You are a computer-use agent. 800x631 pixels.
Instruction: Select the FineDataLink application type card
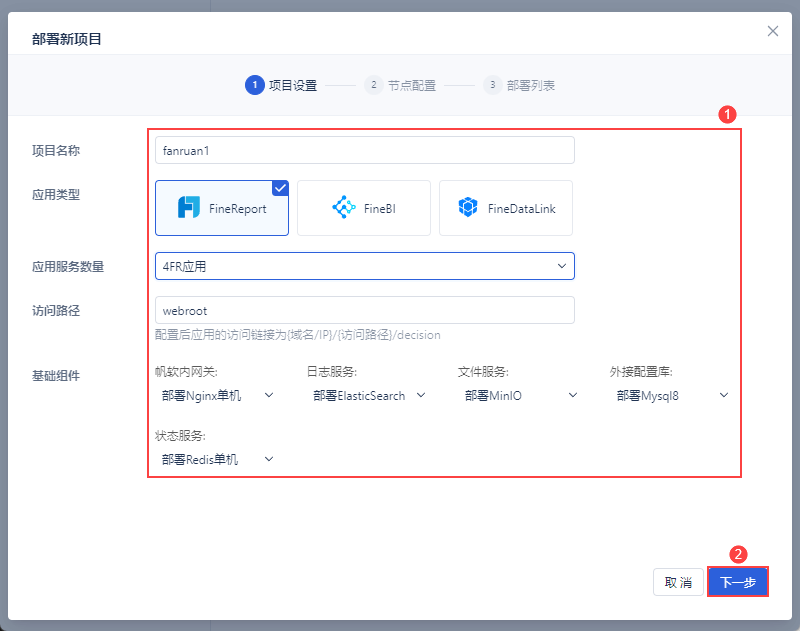(x=506, y=208)
